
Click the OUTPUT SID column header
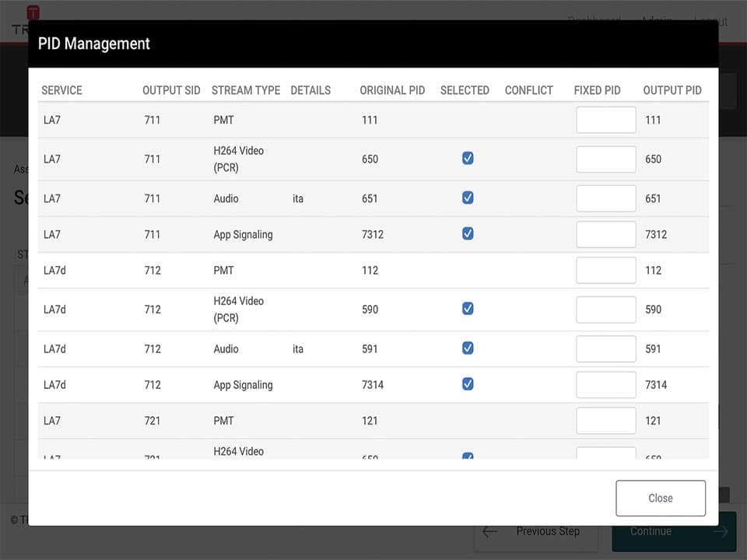coord(171,90)
